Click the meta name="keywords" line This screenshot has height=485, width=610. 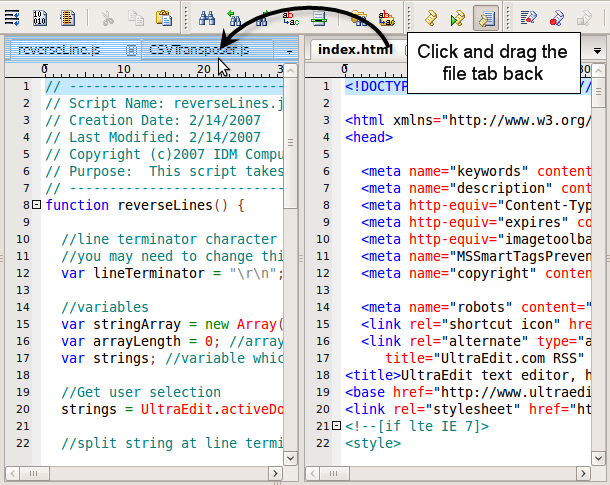pyautogui.click(x=476, y=171)
